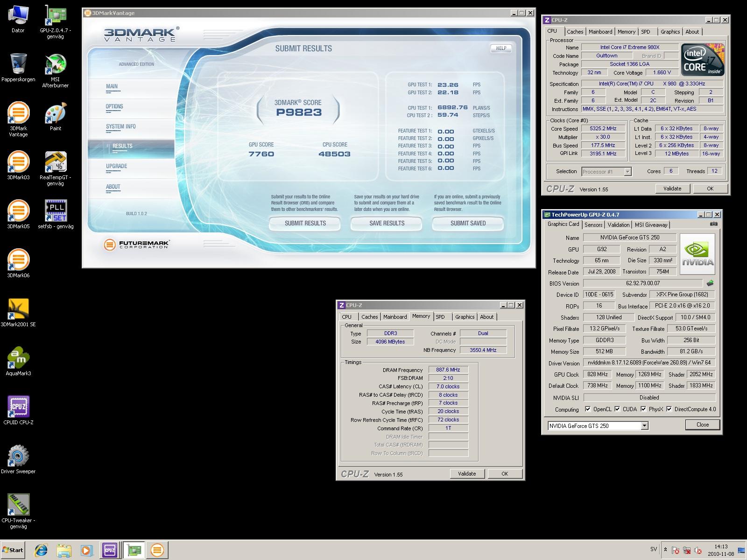Switch to GPU-Z taskbar button

pos(134,550)
